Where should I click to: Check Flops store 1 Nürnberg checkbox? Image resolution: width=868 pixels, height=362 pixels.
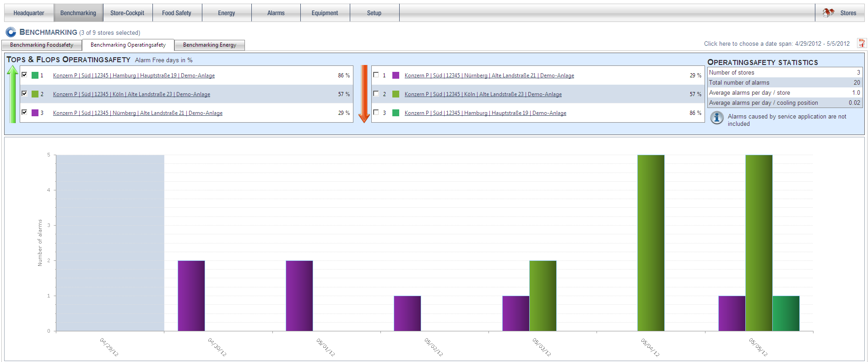tap(376, 75)
